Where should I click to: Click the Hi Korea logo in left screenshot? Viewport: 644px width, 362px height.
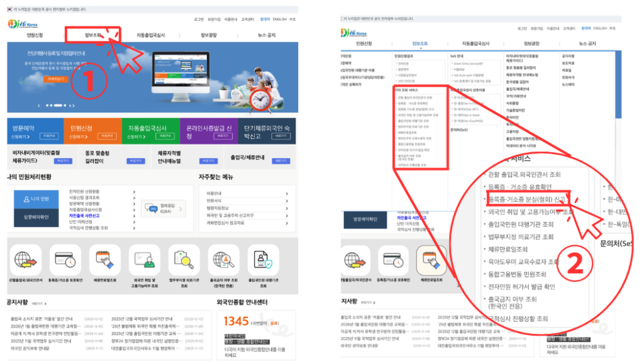pyautogui.click(x=23, y=24)
